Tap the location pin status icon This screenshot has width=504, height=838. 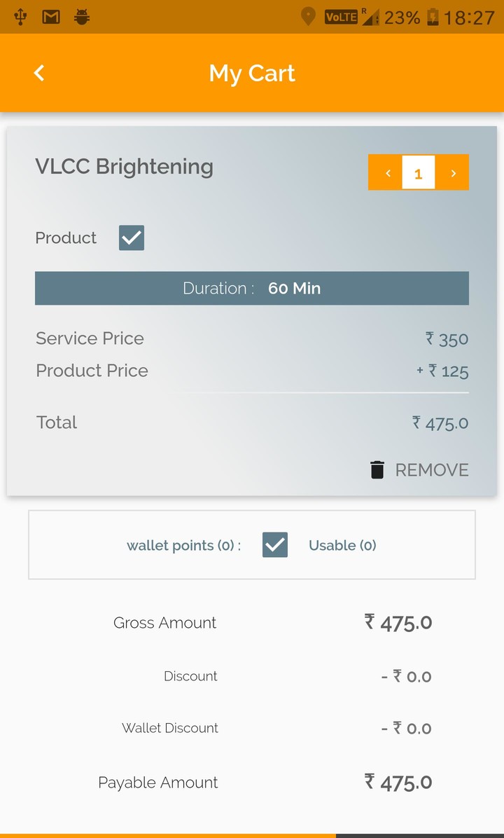click(308, 17)
